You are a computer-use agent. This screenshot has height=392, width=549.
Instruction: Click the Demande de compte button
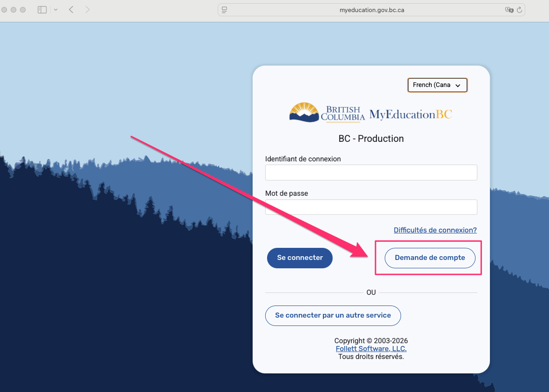tap(429, 258)
